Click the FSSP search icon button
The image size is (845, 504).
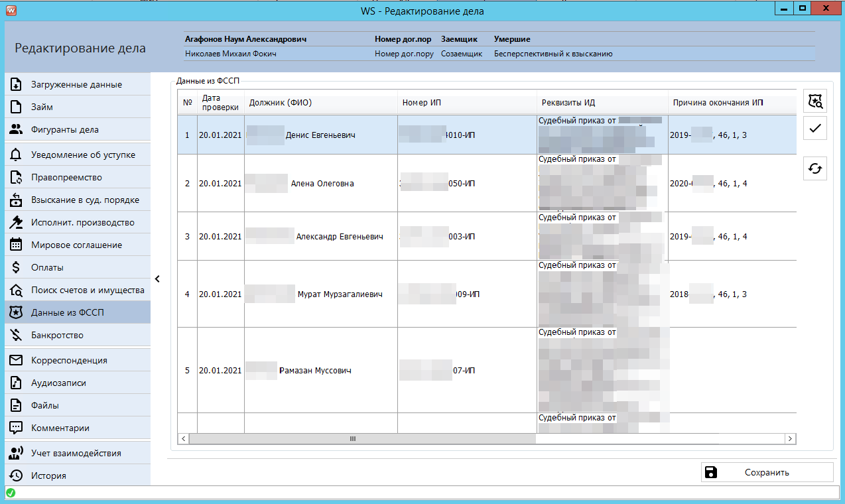click(x=815, y=101)
